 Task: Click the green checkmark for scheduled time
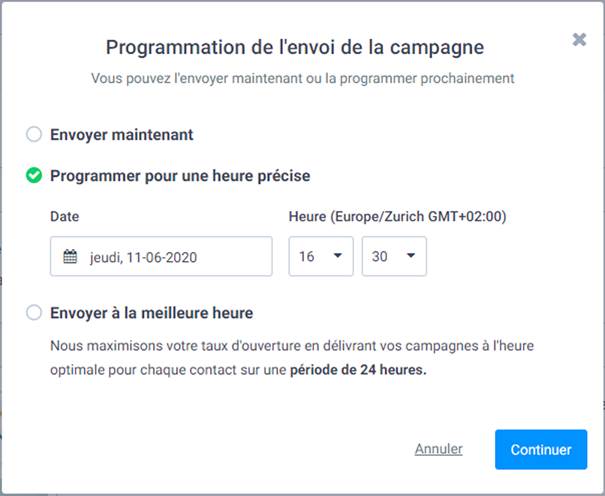tap(34, 175)
